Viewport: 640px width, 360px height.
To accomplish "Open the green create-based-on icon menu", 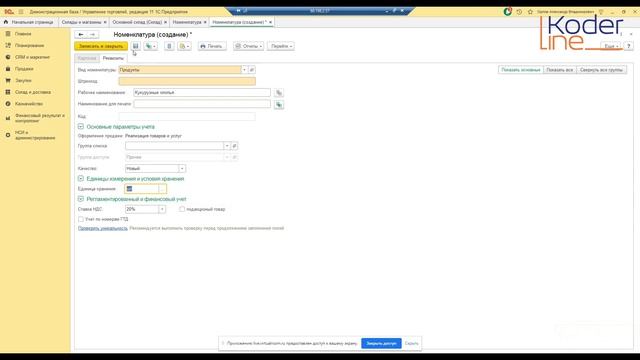I will [x=151, y=46].
